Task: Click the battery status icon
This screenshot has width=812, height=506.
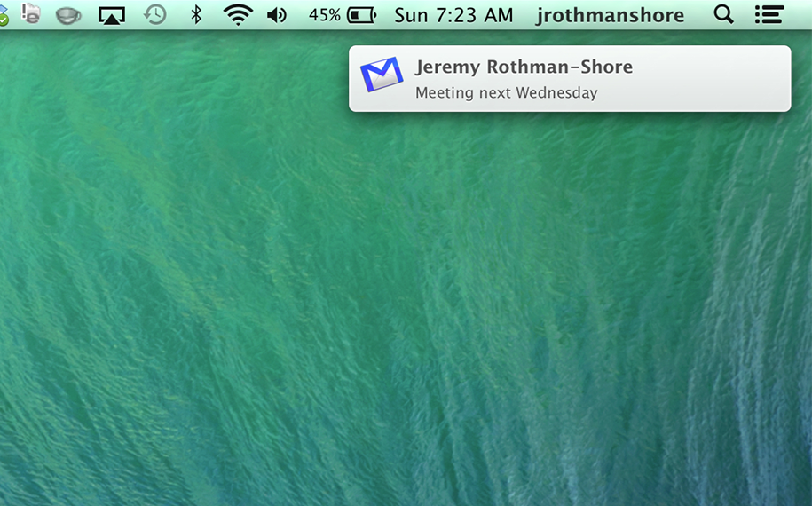Action: [361, 15]
